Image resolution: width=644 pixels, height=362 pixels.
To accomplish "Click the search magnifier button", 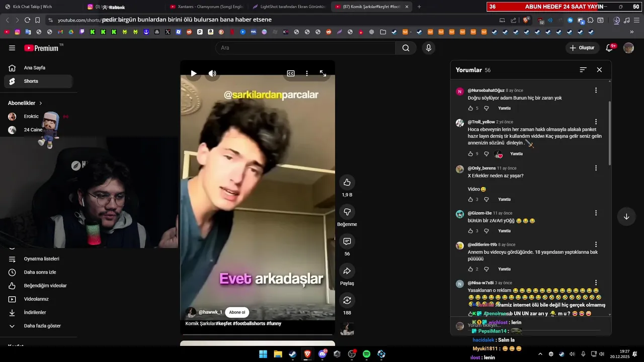I will (406, 48).
